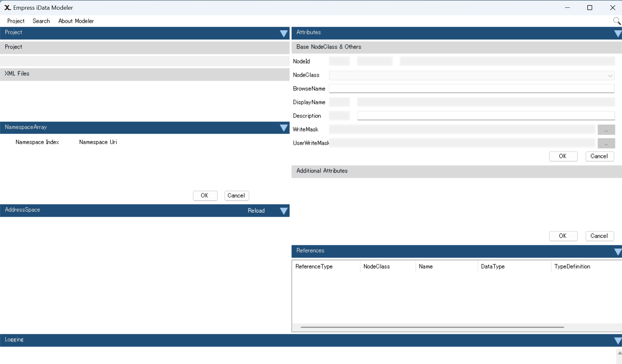622x364 pixels.
Task: Click OK below UserWriteMask
Action: click(x=563, y=156)
